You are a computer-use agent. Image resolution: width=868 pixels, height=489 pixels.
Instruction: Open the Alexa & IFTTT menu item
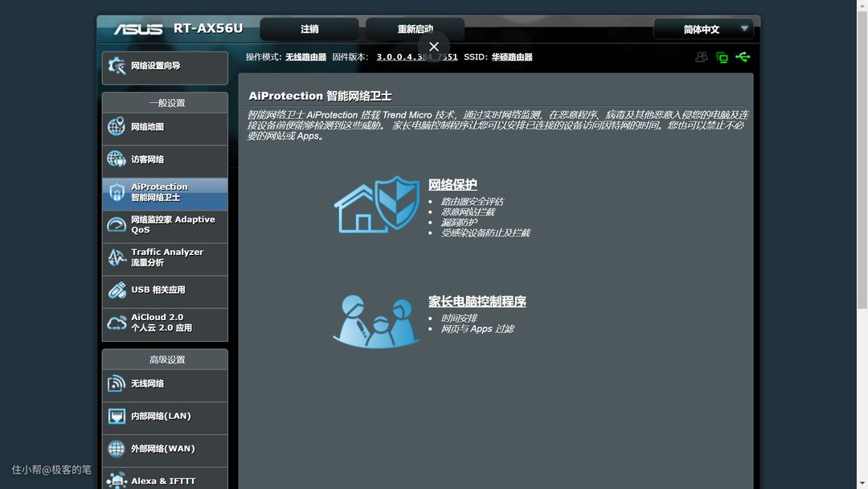coord(163,481)
